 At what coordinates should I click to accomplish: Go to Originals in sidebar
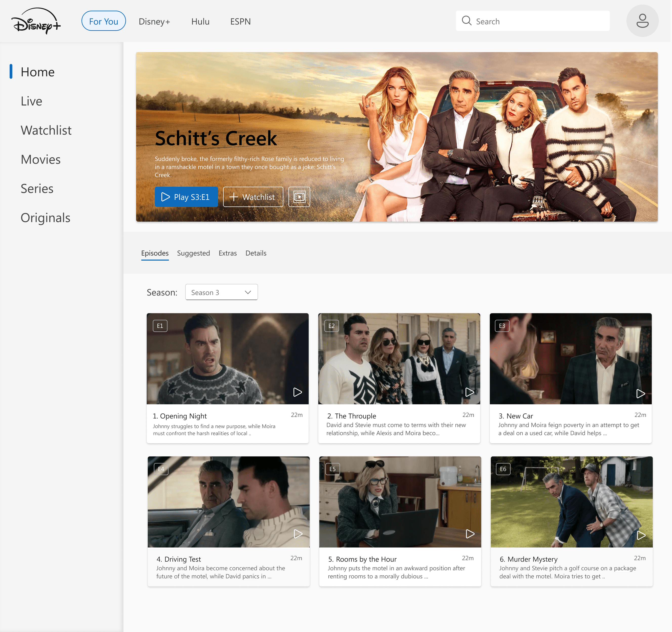(x=45, y=218)
